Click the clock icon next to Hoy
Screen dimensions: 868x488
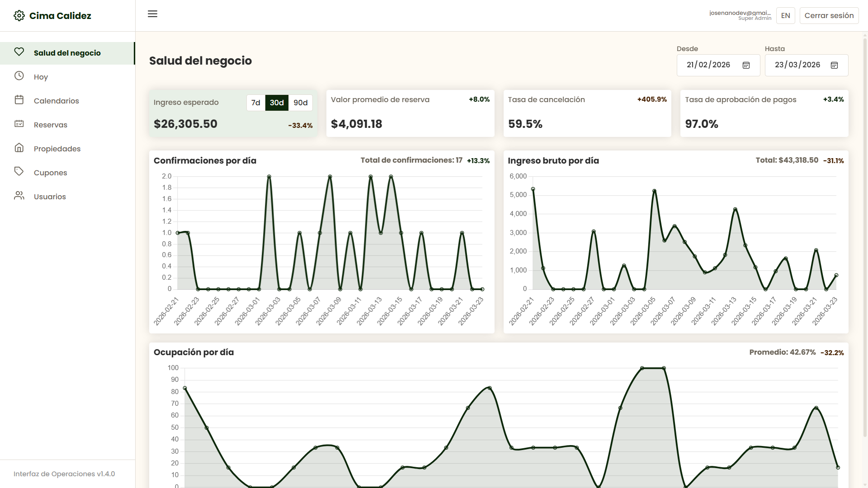click(19, 76)
